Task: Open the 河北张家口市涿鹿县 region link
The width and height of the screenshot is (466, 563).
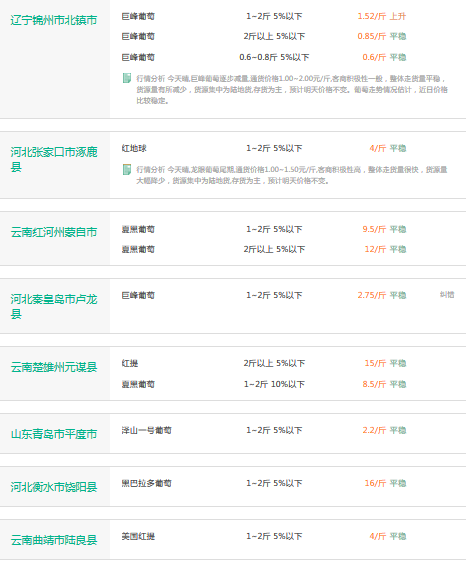Action: (54, 159)
